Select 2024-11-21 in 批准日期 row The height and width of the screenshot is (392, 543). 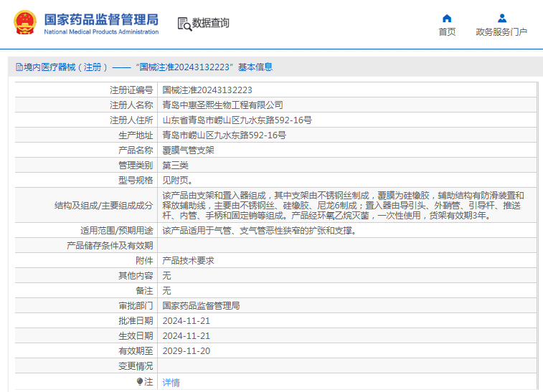click(x=186, y=321)
